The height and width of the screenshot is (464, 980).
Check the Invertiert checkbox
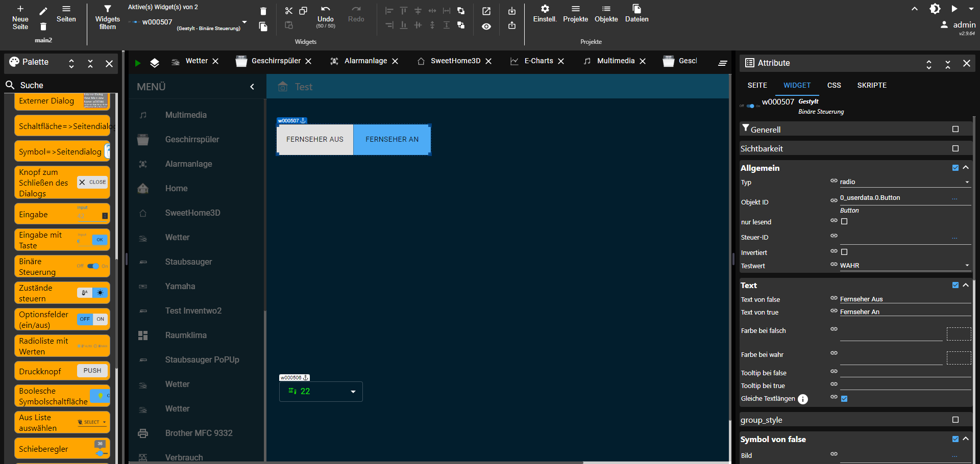(x=844, y=252)
